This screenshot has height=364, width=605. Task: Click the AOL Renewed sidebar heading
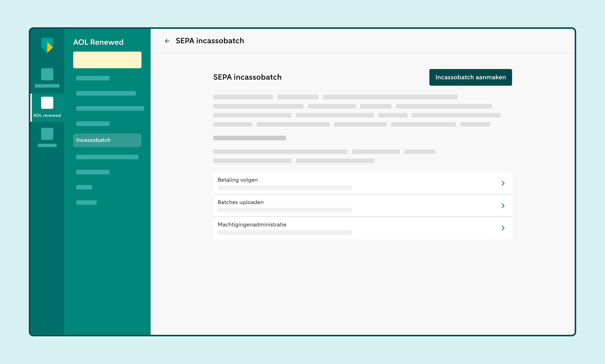point(98,42)
